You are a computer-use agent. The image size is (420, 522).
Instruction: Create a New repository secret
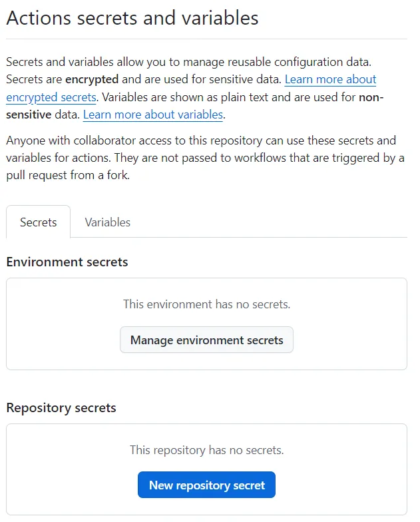206,485
